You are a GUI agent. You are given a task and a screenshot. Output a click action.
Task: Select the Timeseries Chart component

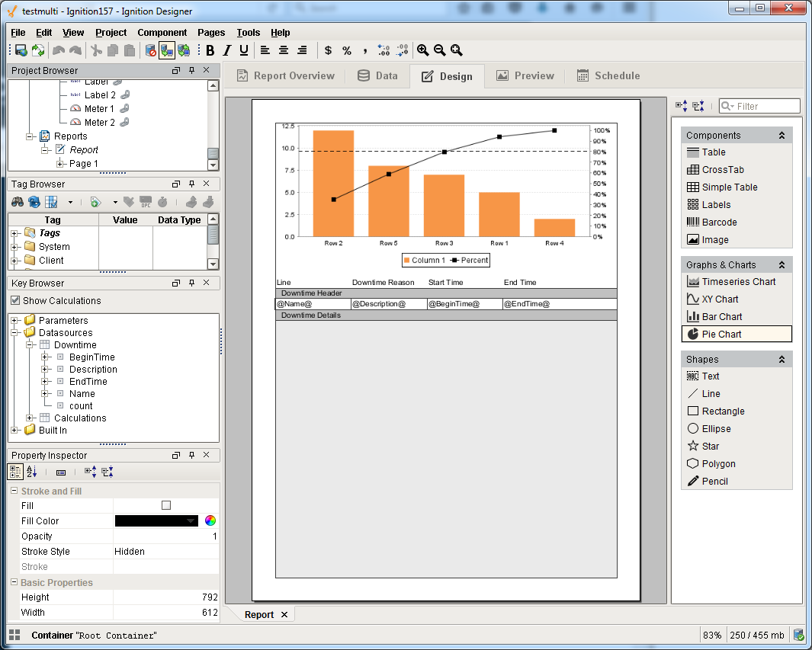pos(737,281)
